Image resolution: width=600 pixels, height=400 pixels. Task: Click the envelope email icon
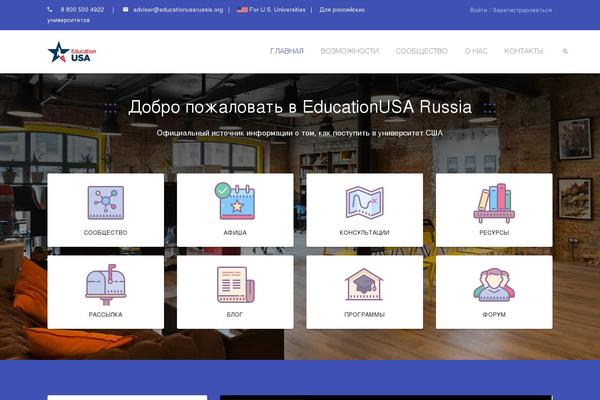[126, 10]
